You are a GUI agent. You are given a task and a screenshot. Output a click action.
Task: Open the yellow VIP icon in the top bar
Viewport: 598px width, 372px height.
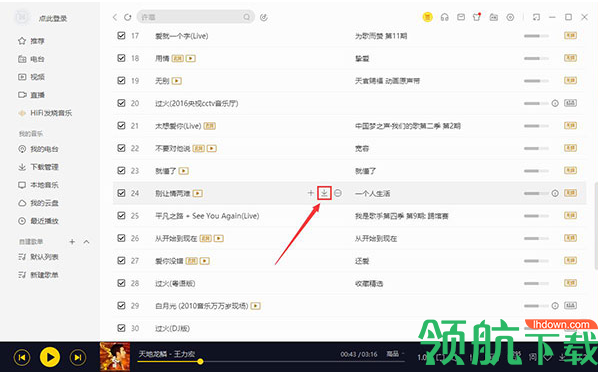coord(428,17)
